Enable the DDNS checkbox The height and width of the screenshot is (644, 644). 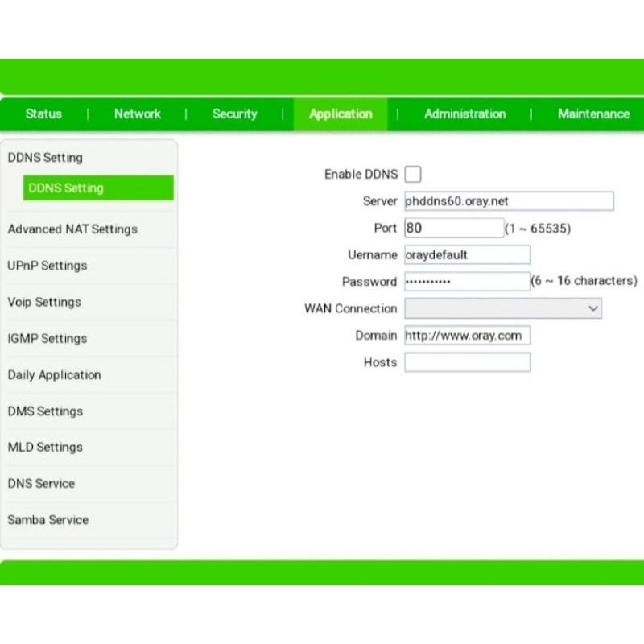point(412,174)
